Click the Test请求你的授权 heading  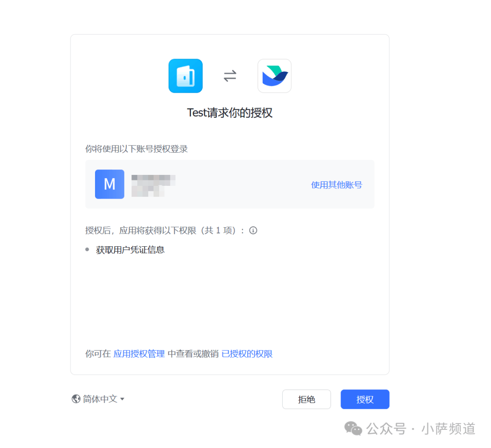(230, 113)
